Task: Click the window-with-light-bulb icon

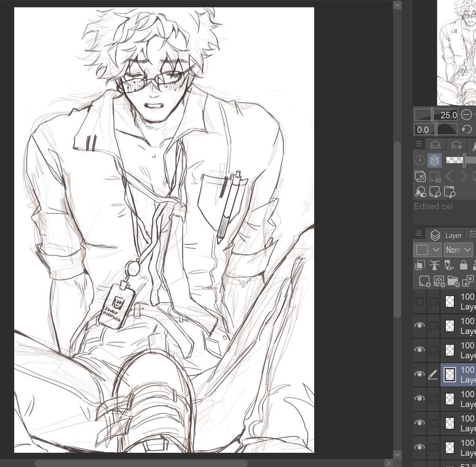Action: [x=450, y=192]
